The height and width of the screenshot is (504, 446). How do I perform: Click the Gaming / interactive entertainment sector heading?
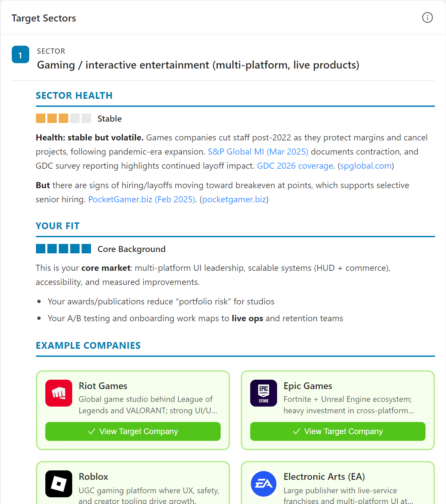198,65
